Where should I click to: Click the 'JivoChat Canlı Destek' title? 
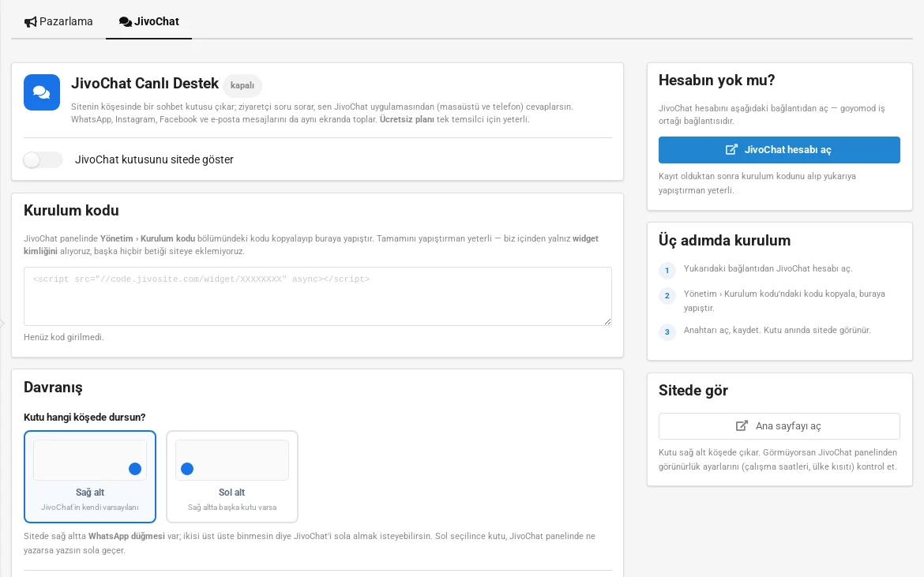coord(145,83)
